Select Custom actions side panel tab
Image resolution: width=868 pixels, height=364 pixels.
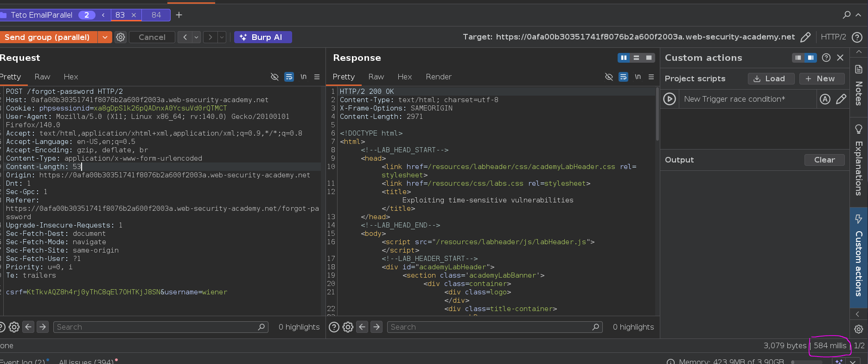(859, 257)
